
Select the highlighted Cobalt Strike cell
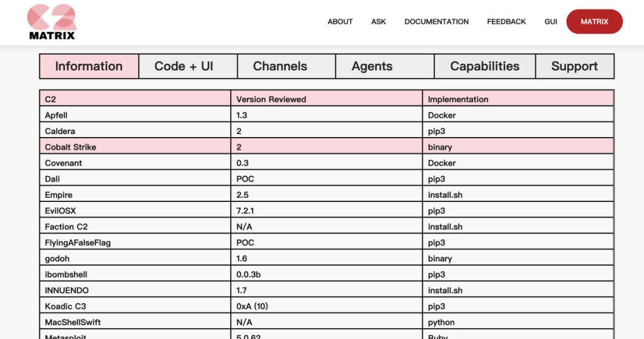[x=135, y=147]
